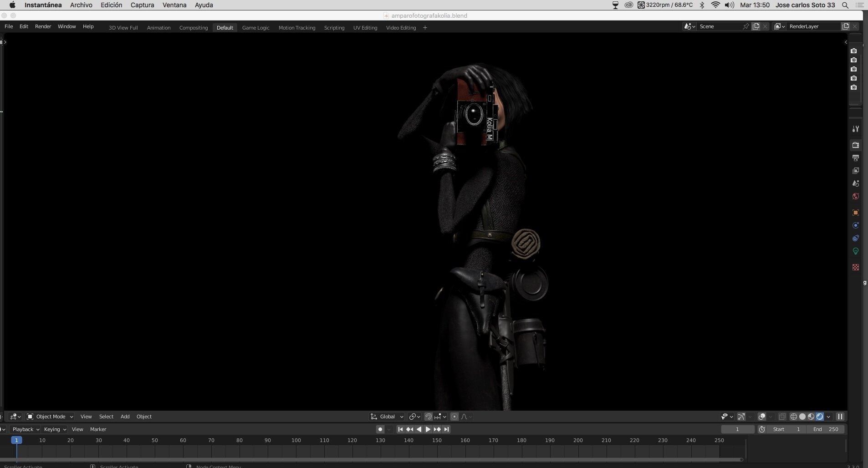Open the Scripting workspace tab
This screenshot has height=468, width=868.
(x=334, y=28)
